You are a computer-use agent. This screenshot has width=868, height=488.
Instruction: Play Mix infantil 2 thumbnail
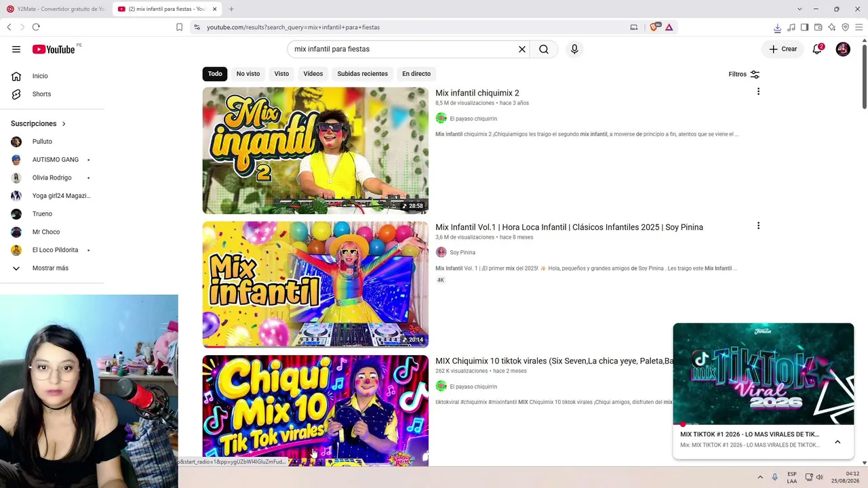315,150
